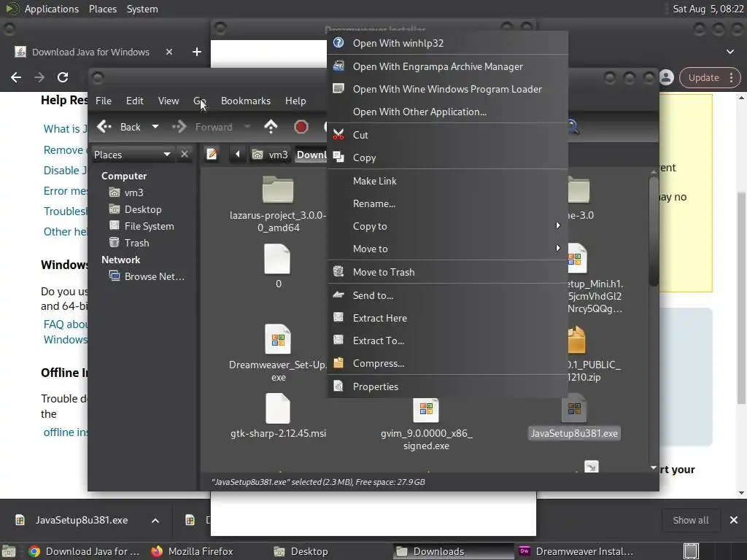Choose Send to... option
The image size is (747, 560).
click(x=447, y=295)
